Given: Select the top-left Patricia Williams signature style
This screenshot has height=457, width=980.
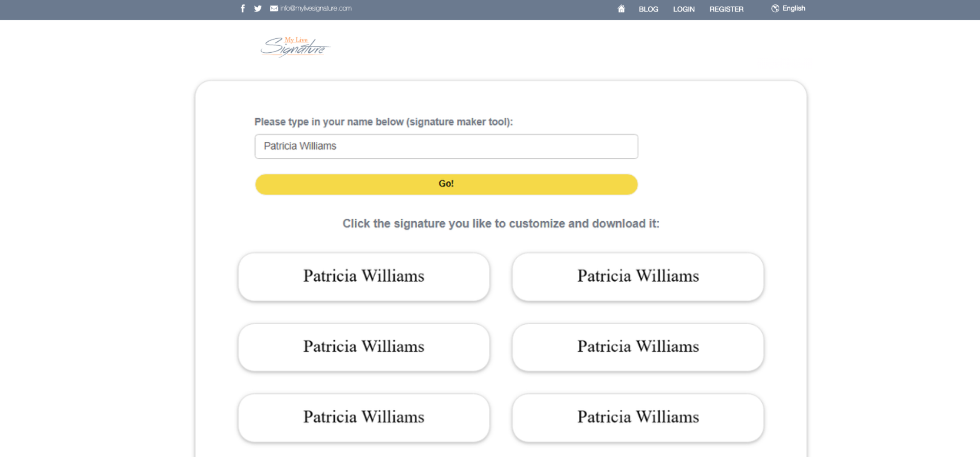Looking at the screenshot, I should pyautogui.click(x=363, y=276).
